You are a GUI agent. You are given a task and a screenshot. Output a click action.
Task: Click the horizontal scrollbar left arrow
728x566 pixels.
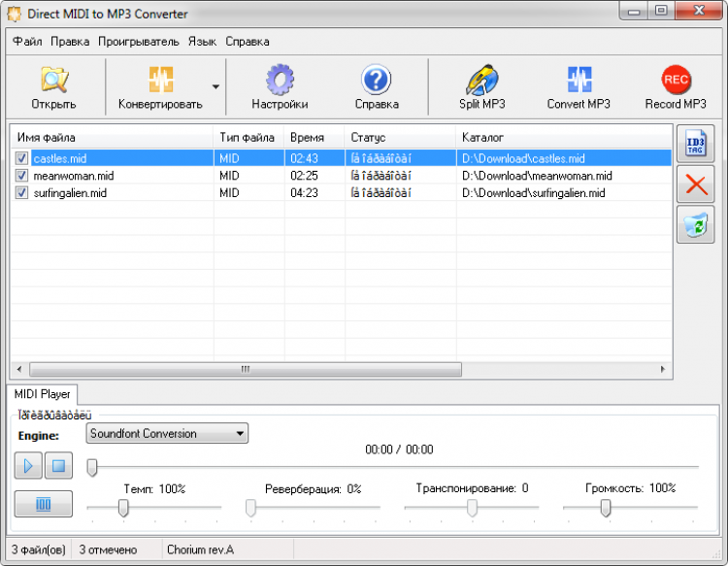[19, 369]
